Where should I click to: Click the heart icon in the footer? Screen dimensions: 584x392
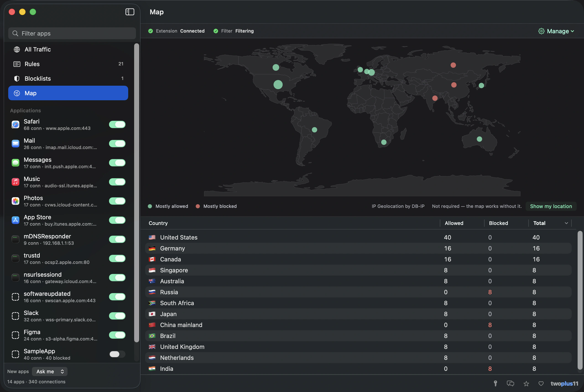[x=541, y=384]
